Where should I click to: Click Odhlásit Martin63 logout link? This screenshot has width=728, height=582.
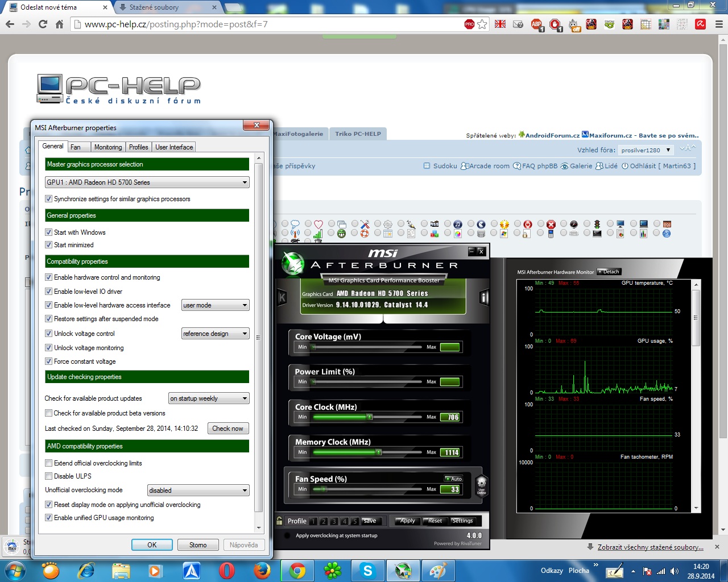pos(658,166)
